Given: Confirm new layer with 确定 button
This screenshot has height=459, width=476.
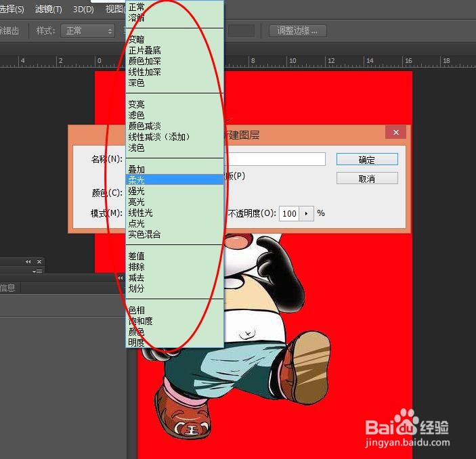Looking at the screenshot, I should point(367,159).
